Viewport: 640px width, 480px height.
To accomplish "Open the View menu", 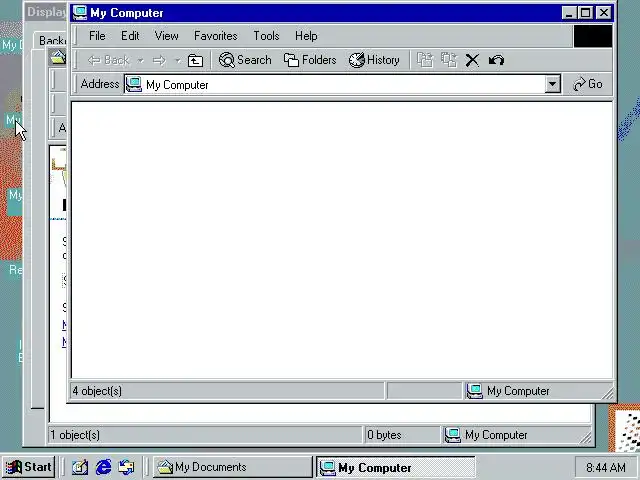I will click(x=167, y=36).
